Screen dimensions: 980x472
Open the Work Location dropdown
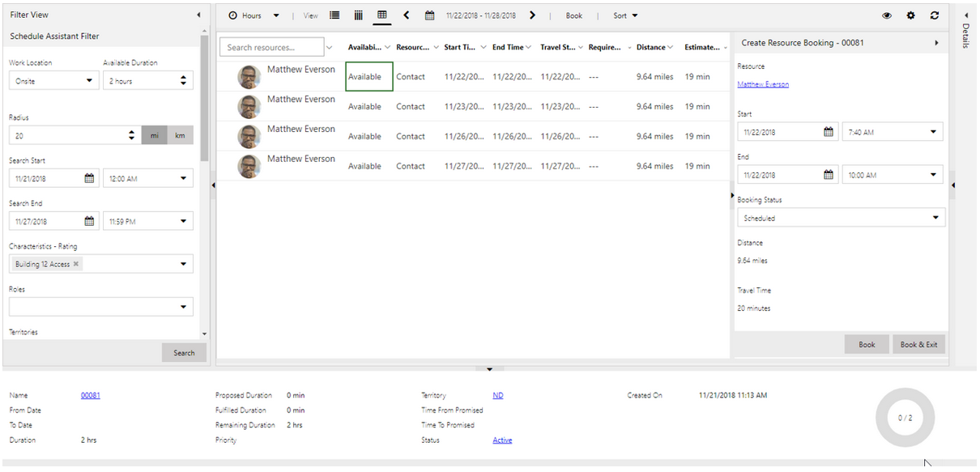53,81
